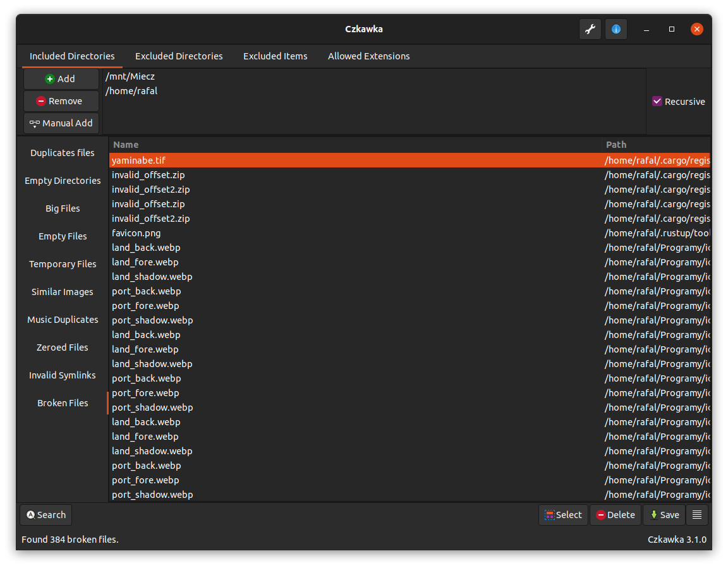
Task: Click the list-lines icon beside Save
Action: [697, 515]
